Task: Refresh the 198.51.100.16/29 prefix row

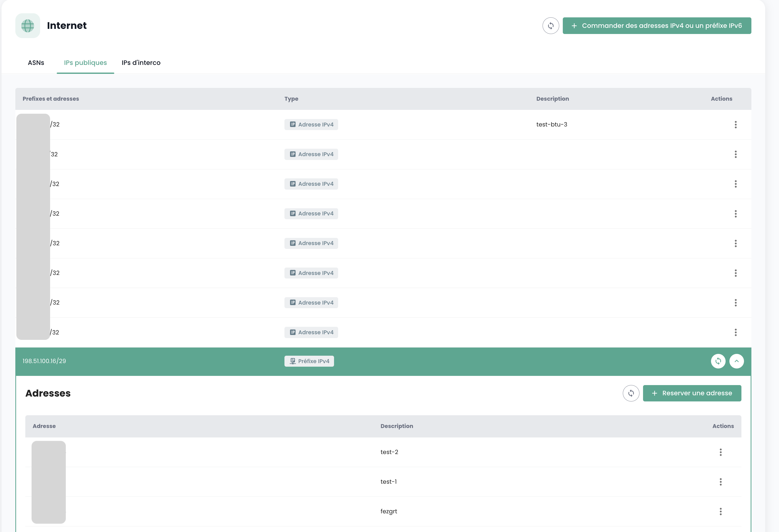Action: coord(718,361)
